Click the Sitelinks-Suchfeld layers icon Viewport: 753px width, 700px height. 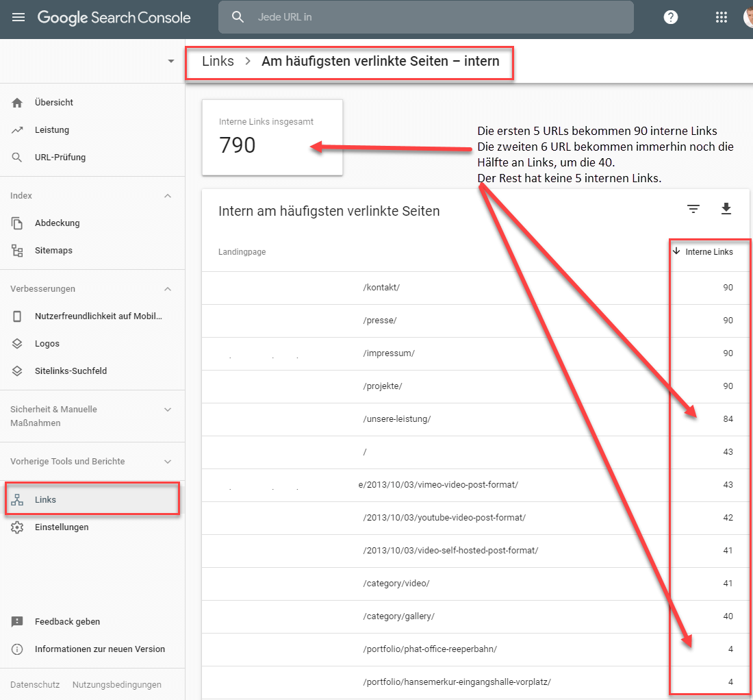coord(17,371)
